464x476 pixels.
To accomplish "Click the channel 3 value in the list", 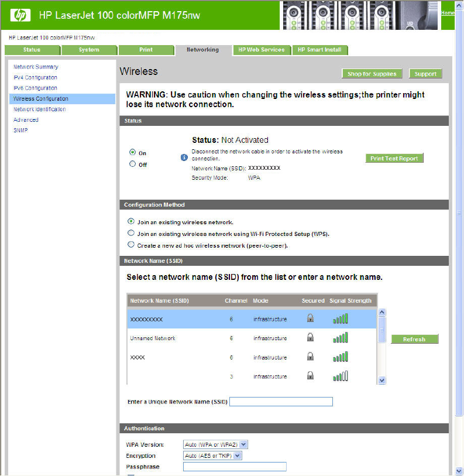I will tap(231, 376).
